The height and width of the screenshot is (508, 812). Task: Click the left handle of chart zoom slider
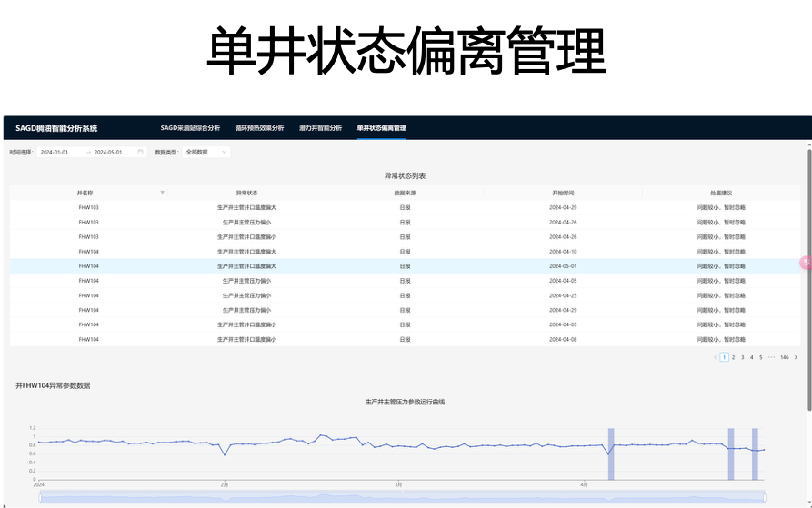[40, 497]
